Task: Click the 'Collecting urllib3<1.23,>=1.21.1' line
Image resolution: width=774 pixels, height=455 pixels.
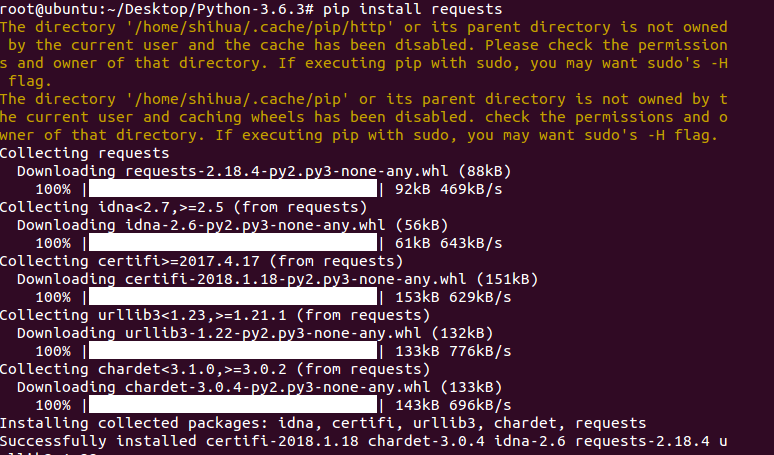Action: (x=215, y=315)
